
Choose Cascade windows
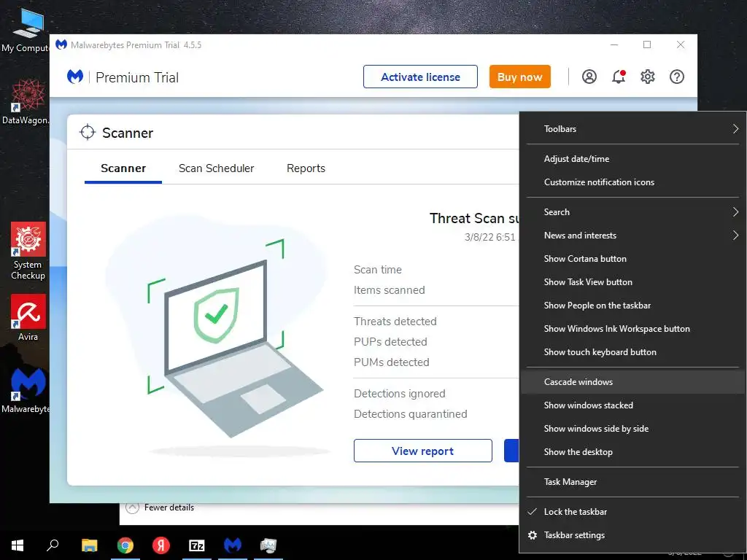(x=632, y=382)
